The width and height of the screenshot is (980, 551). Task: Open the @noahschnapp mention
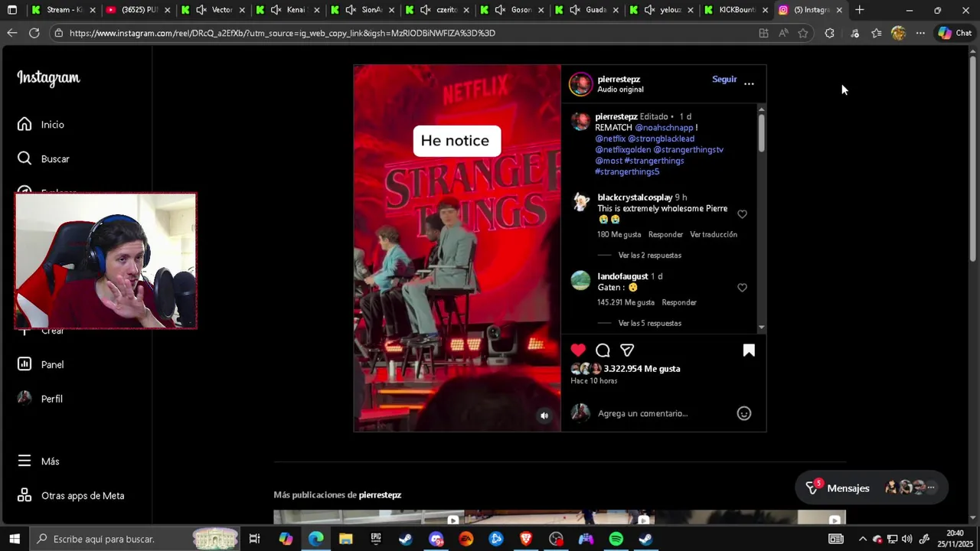point(664,128)
